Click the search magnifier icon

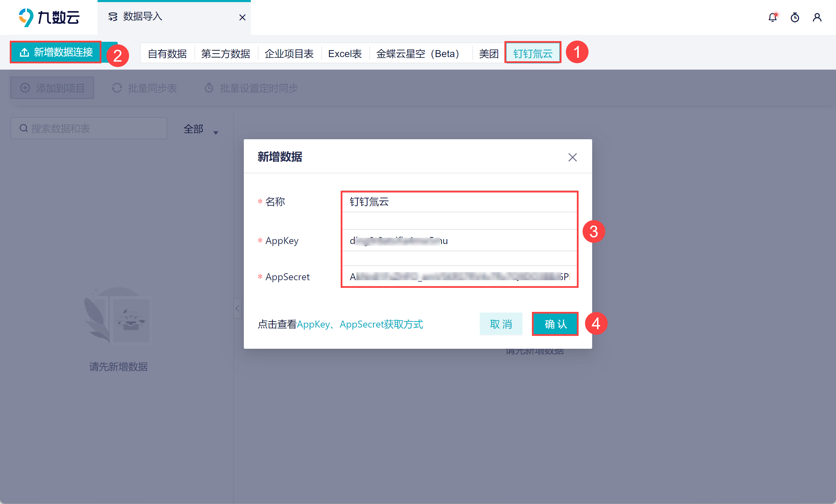[24, 128]
